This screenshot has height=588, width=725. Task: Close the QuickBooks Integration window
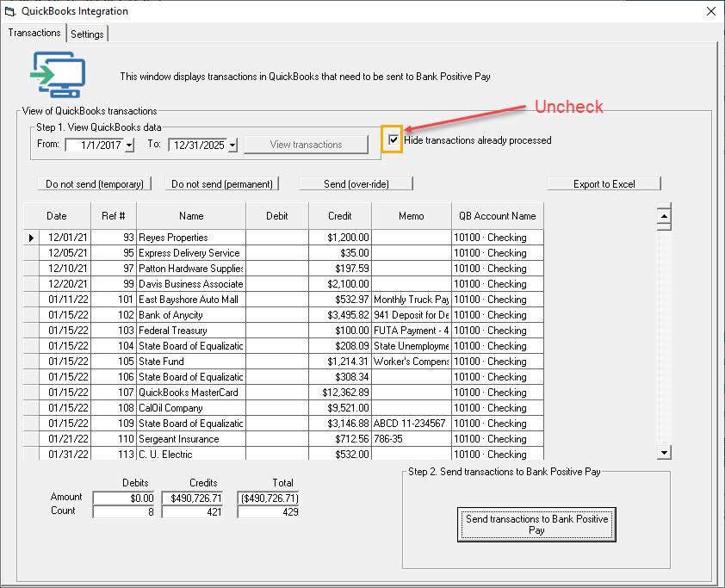[711, 11]
